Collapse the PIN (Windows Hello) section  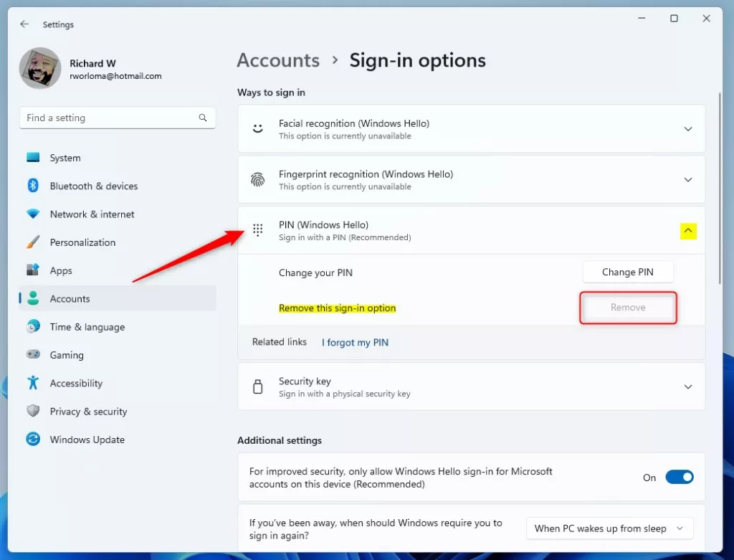coord(687,230)
